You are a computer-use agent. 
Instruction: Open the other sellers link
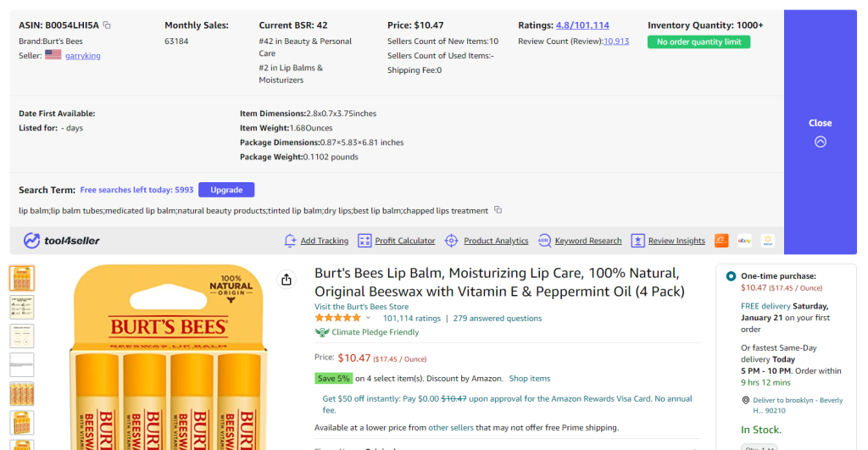click(451, 428)
